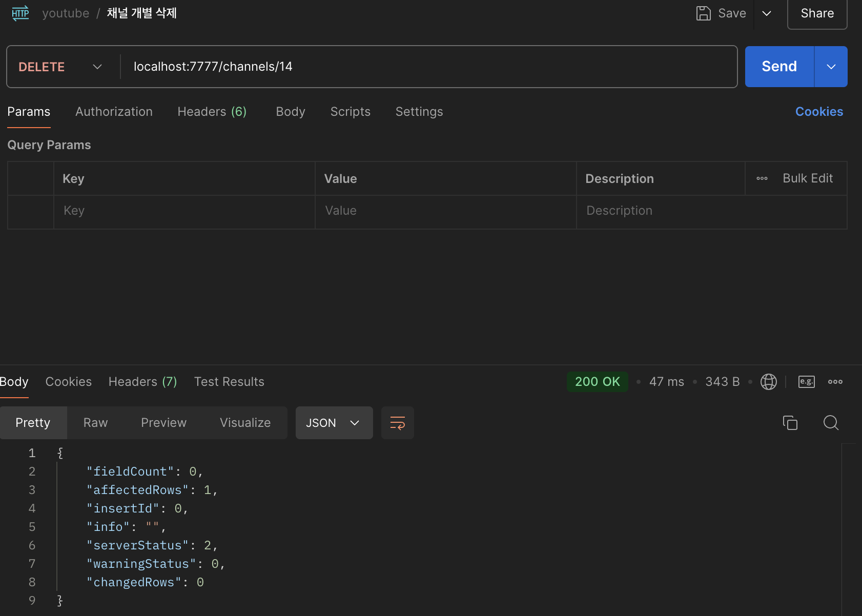Save the request with the Save button
Screen dimensions: 862x616
(x=721, y=13)
